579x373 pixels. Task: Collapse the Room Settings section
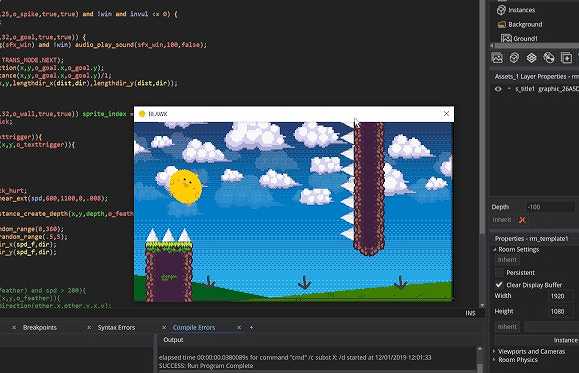(494, 250)
